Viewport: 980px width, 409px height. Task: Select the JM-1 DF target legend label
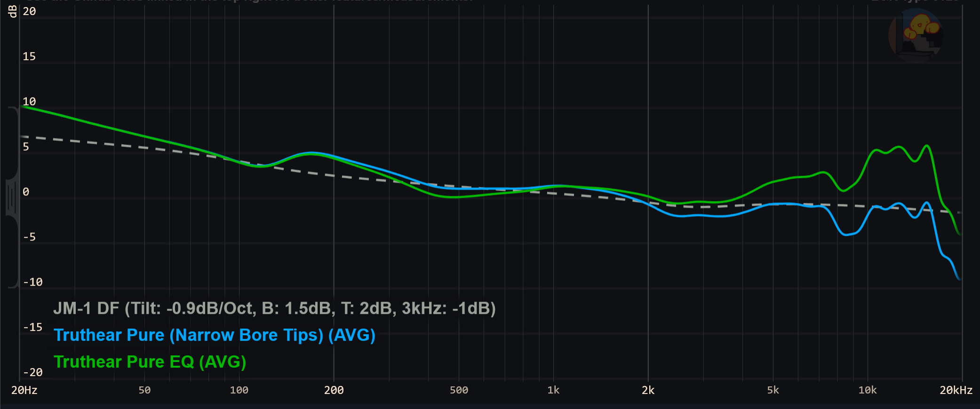(274, 308)
